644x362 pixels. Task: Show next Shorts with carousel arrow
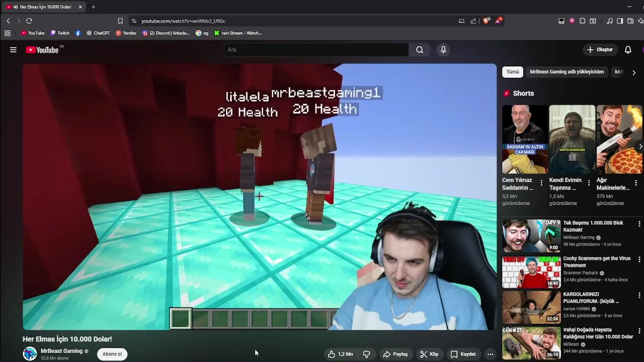[640, 146]
